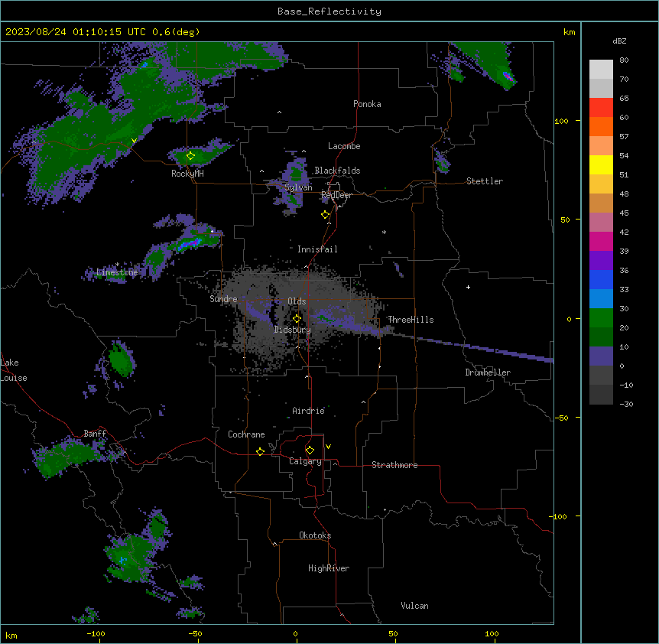Click the yellow v marker east of Calgary
The image size is (659, 644).
point(328,447)
